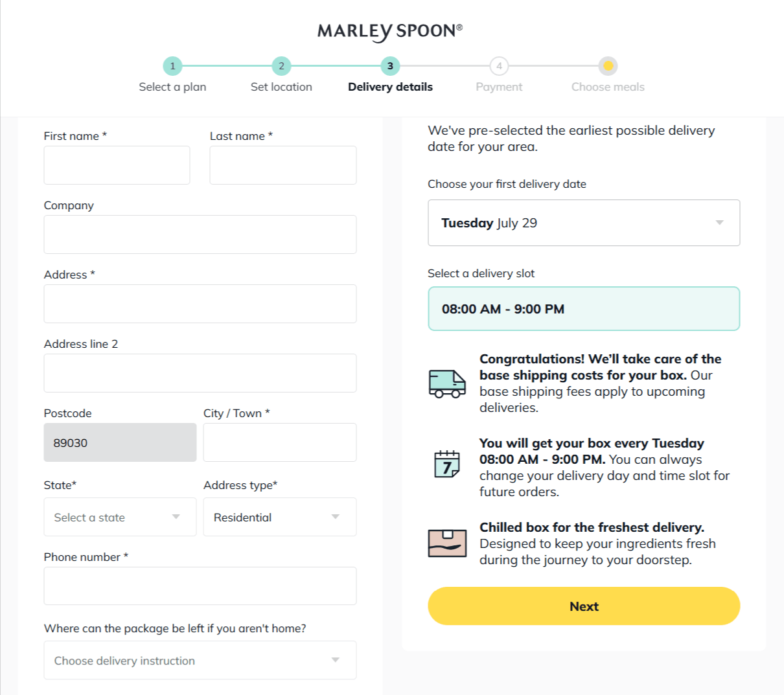The image size is (784, 695).
Task: Open the Address type dropdown showing Residential
Action: (x=279, y=517)
